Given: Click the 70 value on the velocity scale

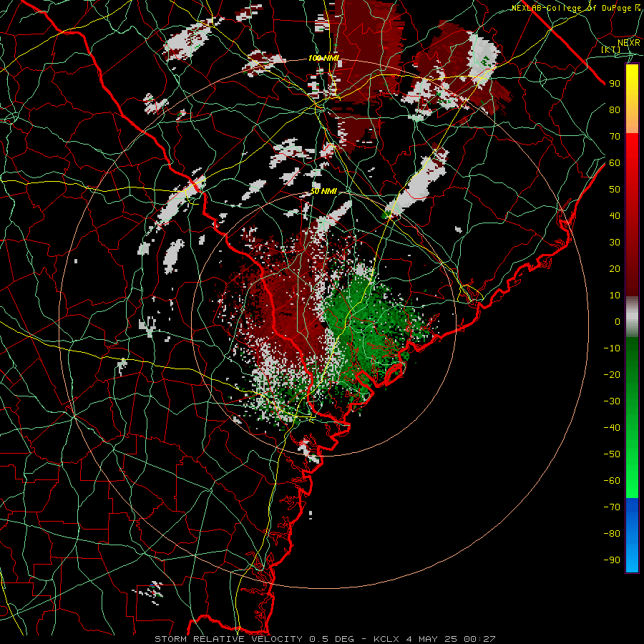Looking at the screenshot, I should [615, 137].
